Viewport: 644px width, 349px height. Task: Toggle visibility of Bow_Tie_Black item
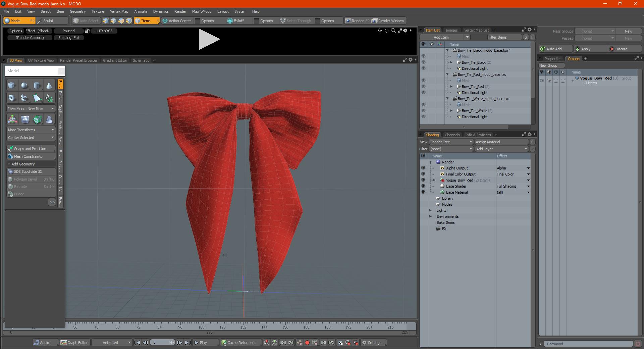click(423, 62)
